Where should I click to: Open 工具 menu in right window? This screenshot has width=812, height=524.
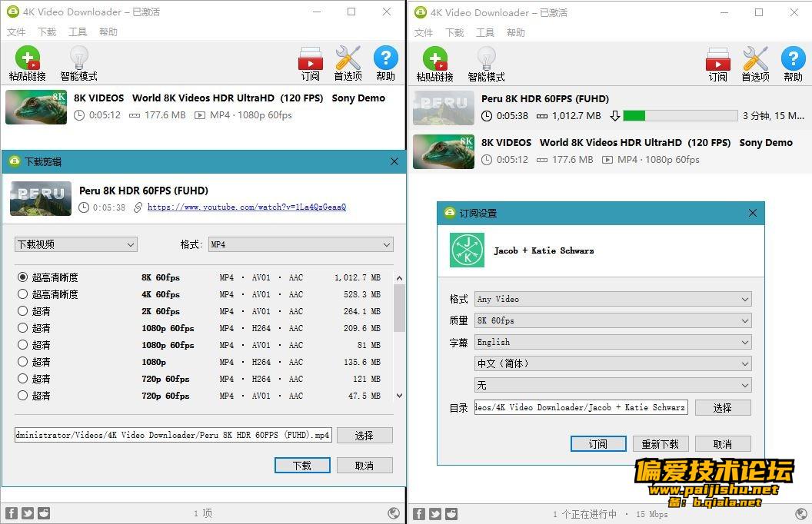point(485,33)
